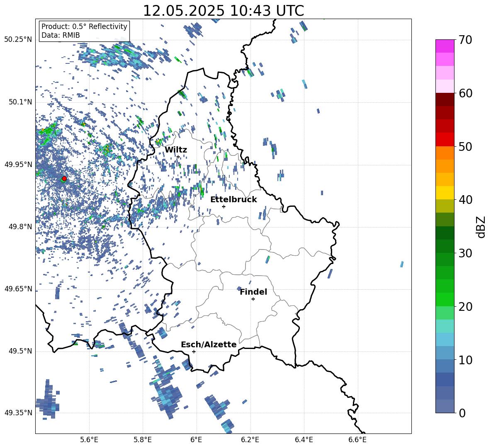Image resolution: width=491 pixels, height=448 pixels.
Task: Click the 30 tick label on colorbar
Action: [465, 253]
